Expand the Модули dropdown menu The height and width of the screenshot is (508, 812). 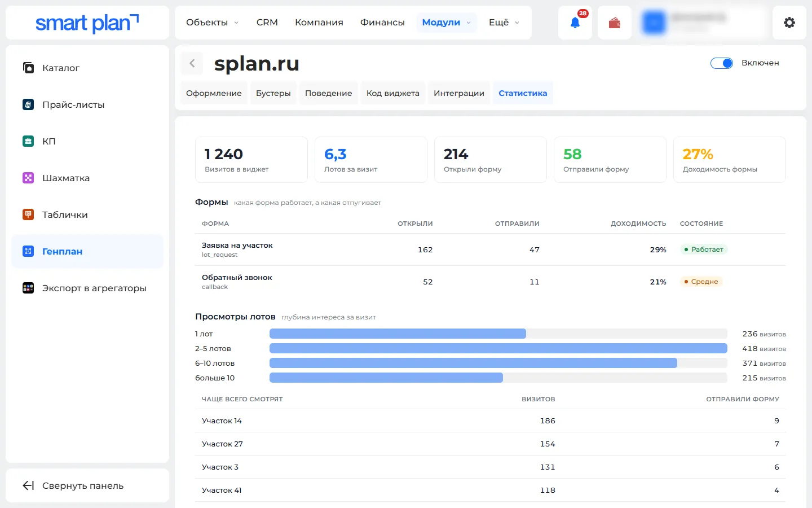(447, 23)
